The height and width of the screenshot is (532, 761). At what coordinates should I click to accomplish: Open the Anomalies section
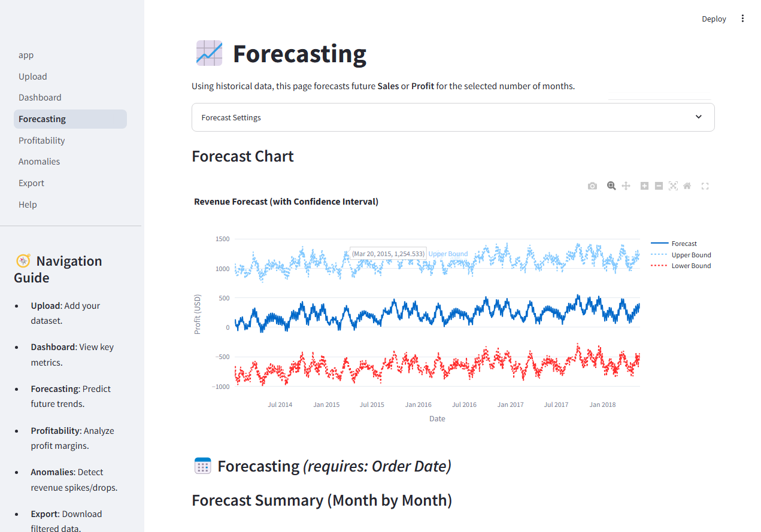[39, 161]
